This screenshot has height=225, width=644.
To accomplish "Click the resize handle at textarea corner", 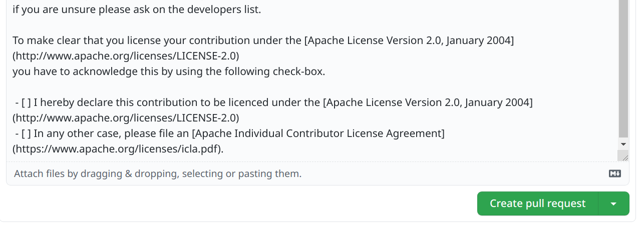I will (623, 156).
